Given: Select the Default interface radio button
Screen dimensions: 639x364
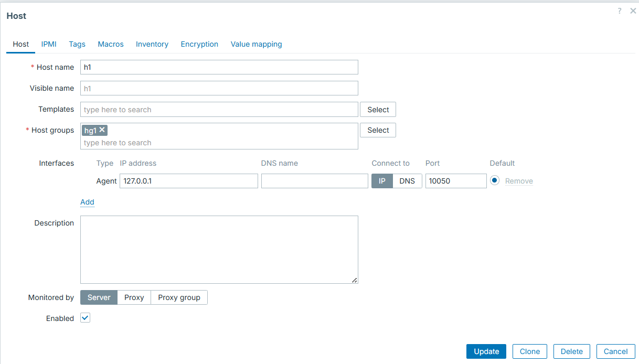Looking at the screenshot, I should 494,180.
